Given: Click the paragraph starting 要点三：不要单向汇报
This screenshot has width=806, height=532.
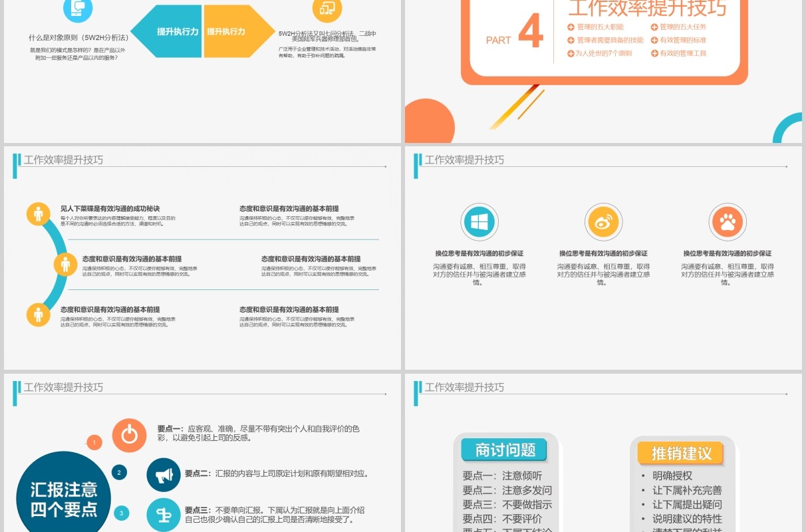Looking at the screenshot, I should coord(275,515).
